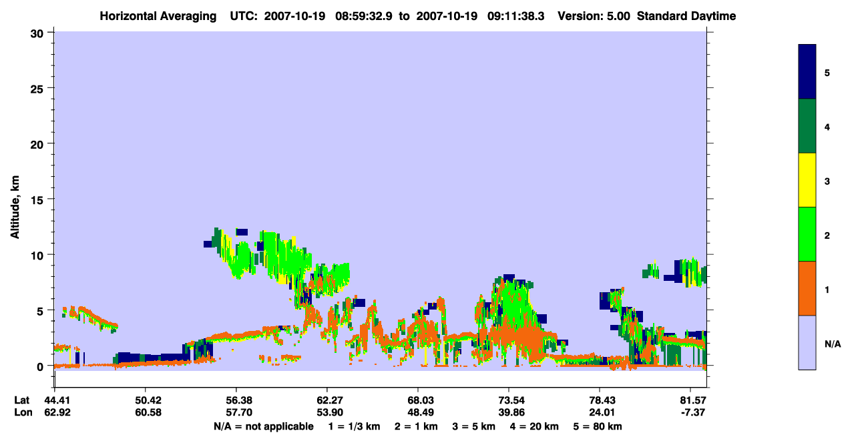Viewport: 868px width, 445px height.
Task: Click the altitude tick label '30'
Action: (x=39, y=33)
